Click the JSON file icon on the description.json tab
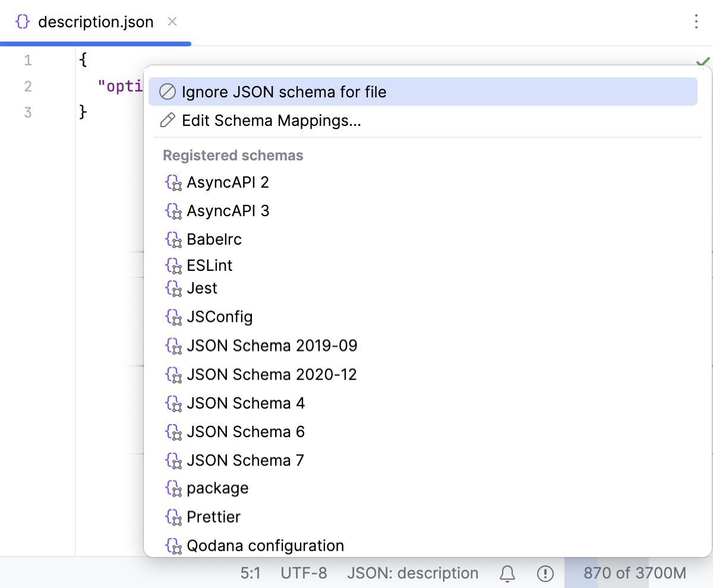 [x=22, y=21]
